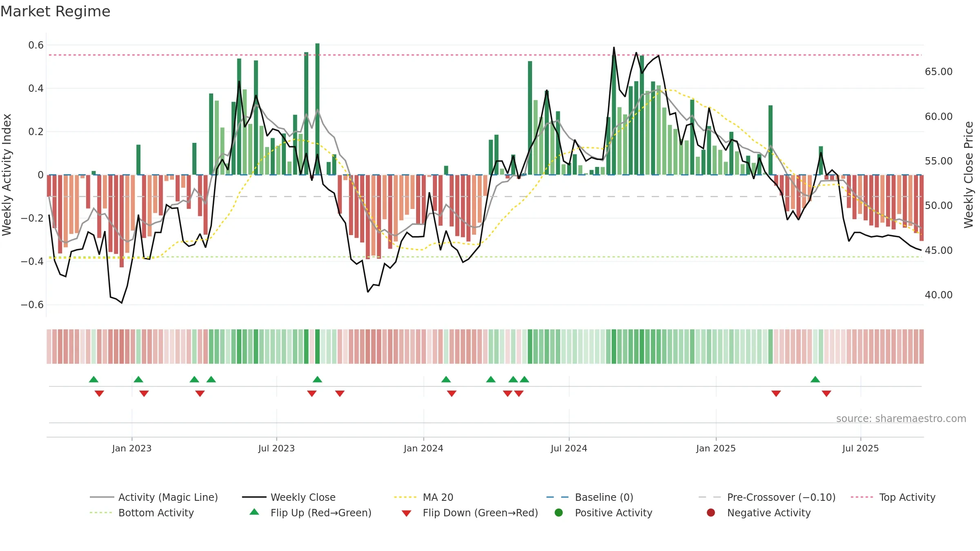Image resolution: width=980 pixels, height=551 pixels.
Task: Click the last Flip Down marker before Jul 2025
Action: pyautogui.click(x=826, y=393)
